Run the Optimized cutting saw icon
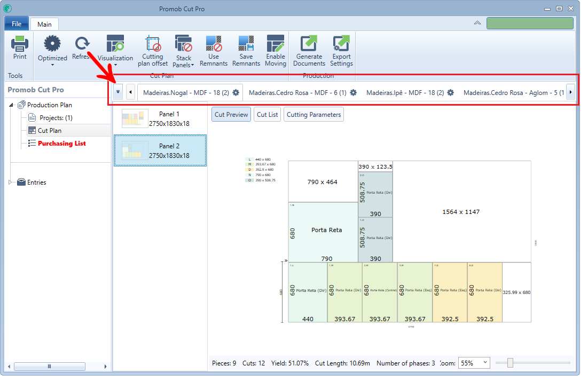Screen dimensions: 588x382 52,43
